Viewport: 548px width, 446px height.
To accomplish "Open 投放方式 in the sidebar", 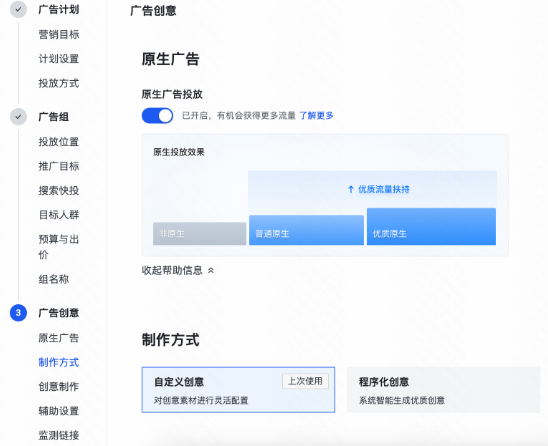I will point(59,83).
